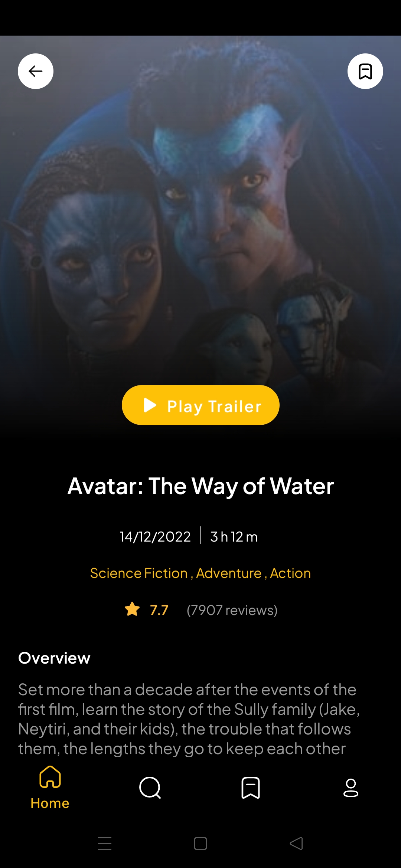Tap the Android system back triangle
This screenshot has height=868, width=401.
(x=296, y=844)
